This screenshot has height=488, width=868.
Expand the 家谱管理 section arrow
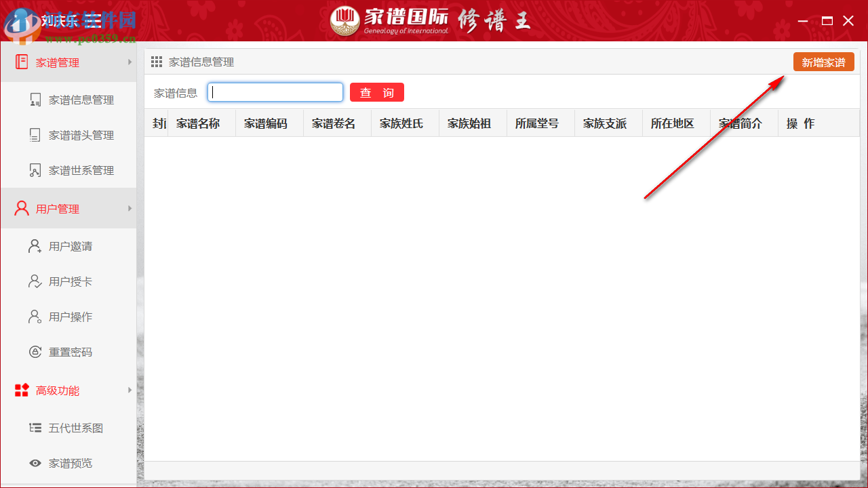pyautogui.click(x=130, y=62)
